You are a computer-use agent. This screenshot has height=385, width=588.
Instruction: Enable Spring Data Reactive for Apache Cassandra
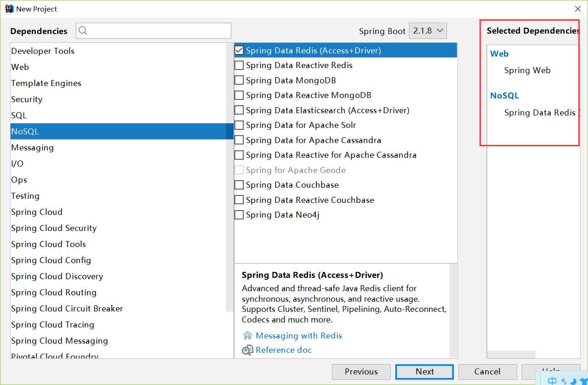(239, 155)
